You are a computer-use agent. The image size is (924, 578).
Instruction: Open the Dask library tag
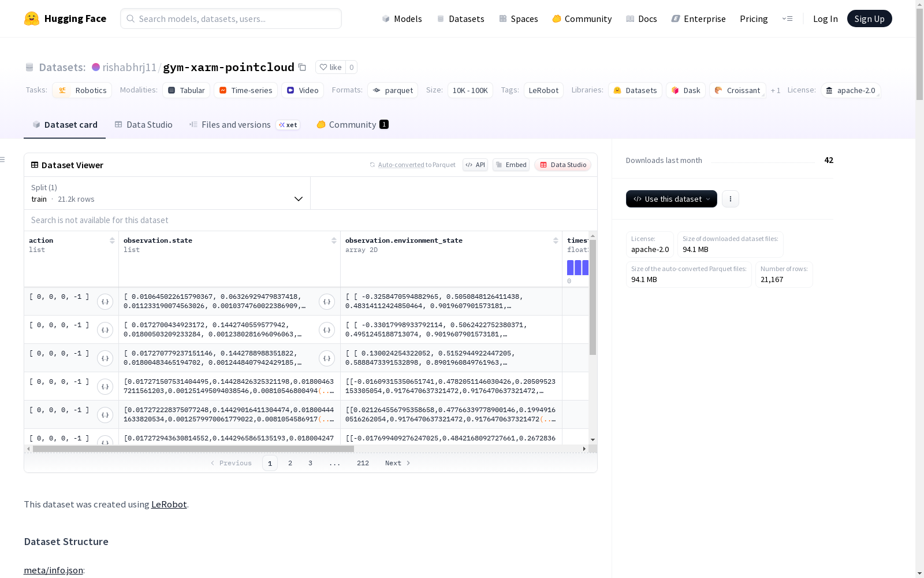click(685, 90)
